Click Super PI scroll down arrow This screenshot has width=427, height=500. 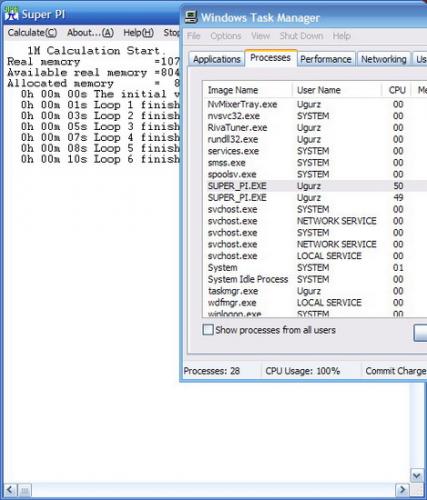(417, 475)
